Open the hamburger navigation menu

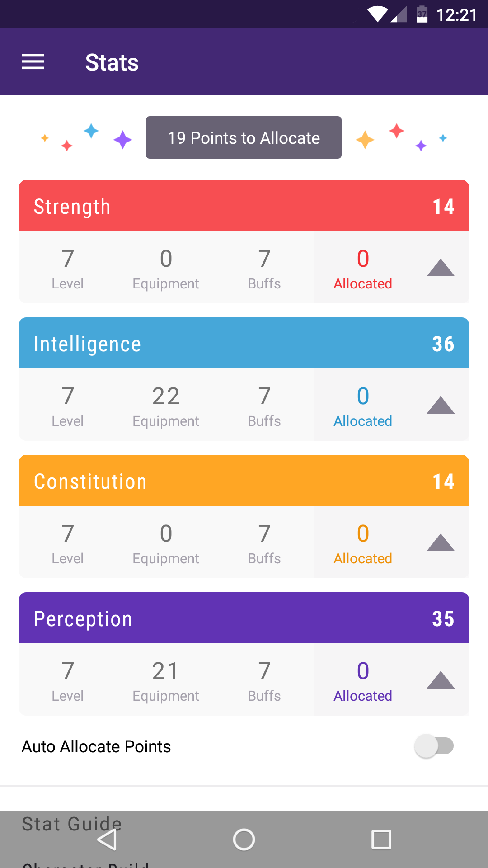33,62
